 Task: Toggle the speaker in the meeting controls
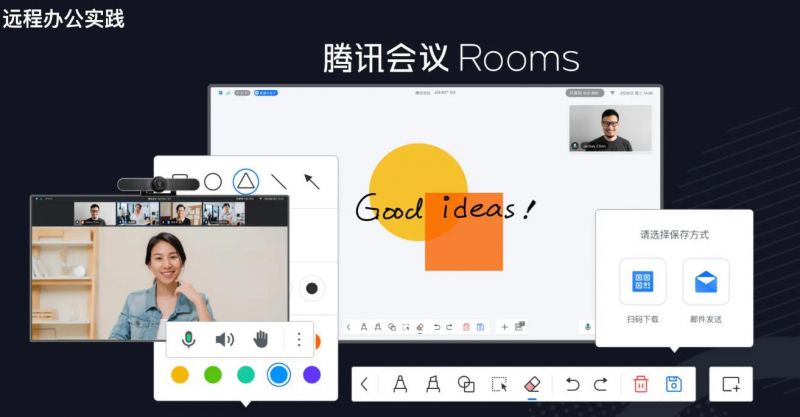click(x=224, y=339)
